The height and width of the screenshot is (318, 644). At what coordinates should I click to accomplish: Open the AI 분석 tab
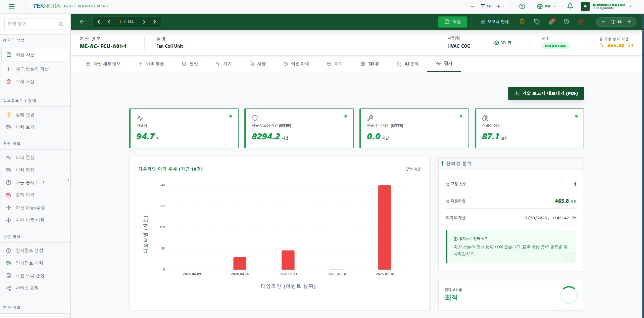[408, 64]
